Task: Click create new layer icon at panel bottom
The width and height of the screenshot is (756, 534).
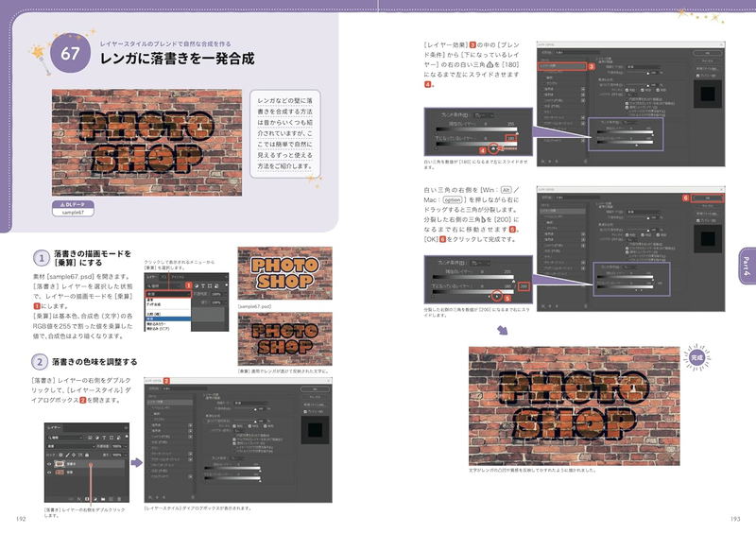Action: [x=111, y=499]
